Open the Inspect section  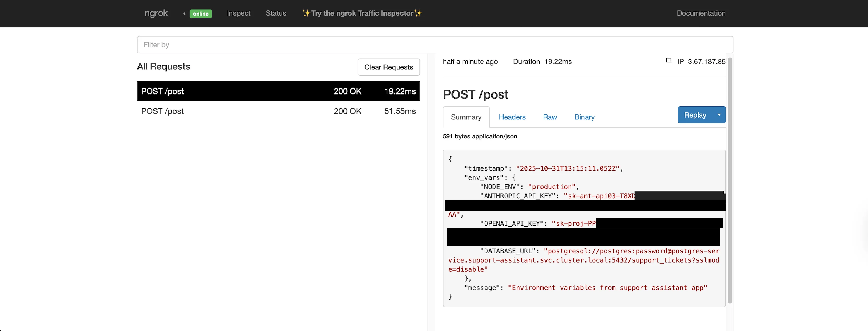click(238, 13)
